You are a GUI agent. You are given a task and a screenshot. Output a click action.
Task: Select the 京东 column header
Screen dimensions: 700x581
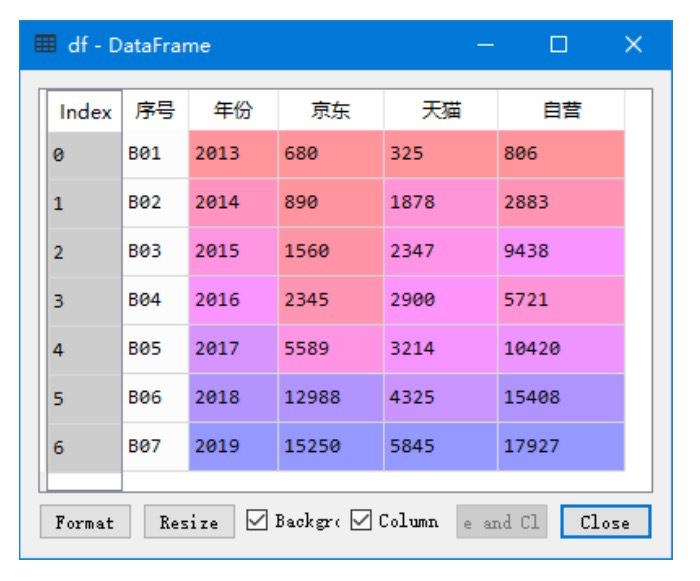coord(330,111)
